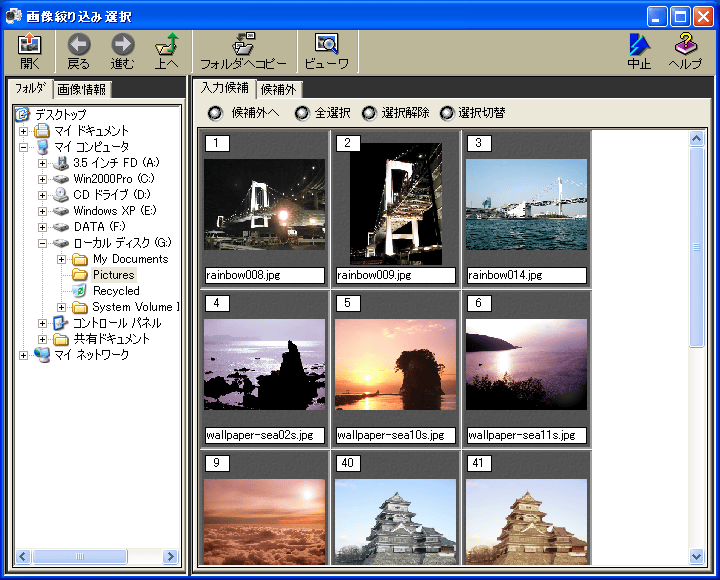Switch to the 画像情報 tab
The image size is (720, 580).
coord(82,89)
